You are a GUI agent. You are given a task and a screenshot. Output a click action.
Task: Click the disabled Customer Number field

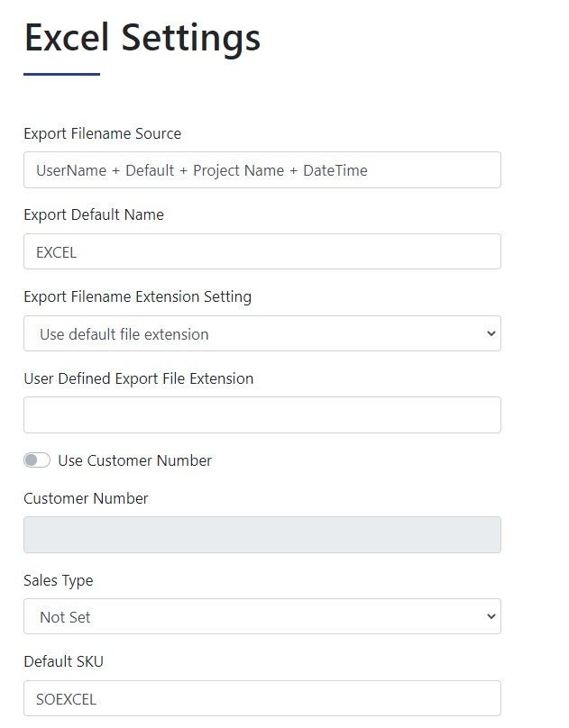[262, 535]
